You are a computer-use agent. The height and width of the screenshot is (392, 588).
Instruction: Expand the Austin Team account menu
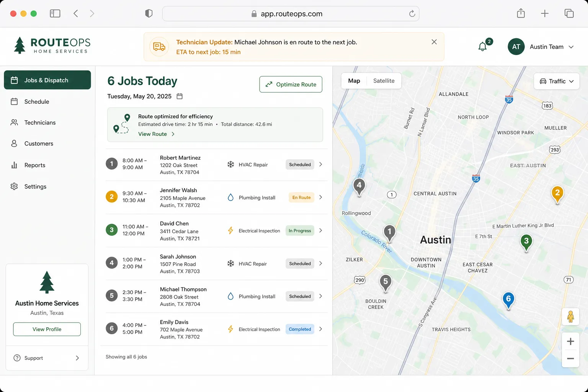point(571,47)
